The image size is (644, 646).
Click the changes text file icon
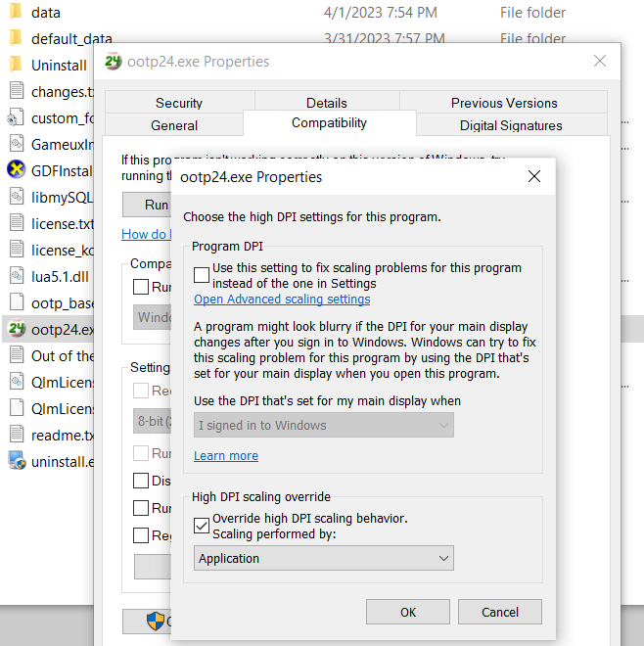(17, 91)
